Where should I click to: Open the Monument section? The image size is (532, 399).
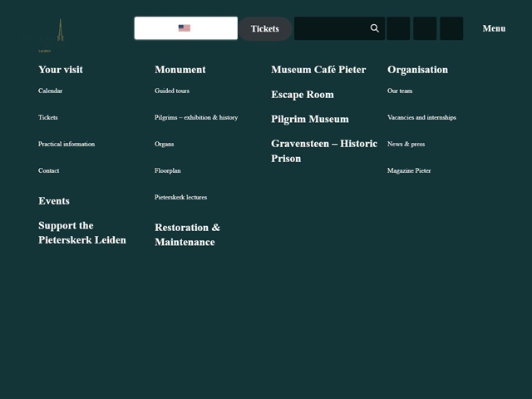point(180,70)
